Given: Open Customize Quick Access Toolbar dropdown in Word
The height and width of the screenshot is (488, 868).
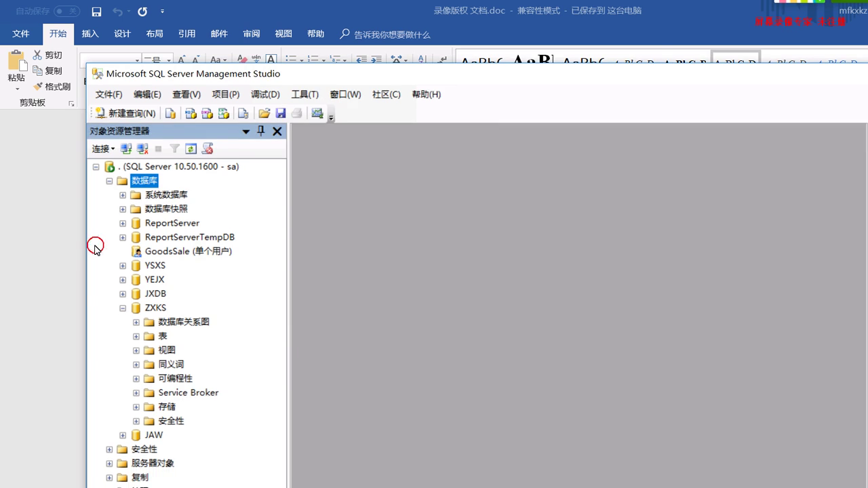Looking at the screenshot, I should (162, 12).
